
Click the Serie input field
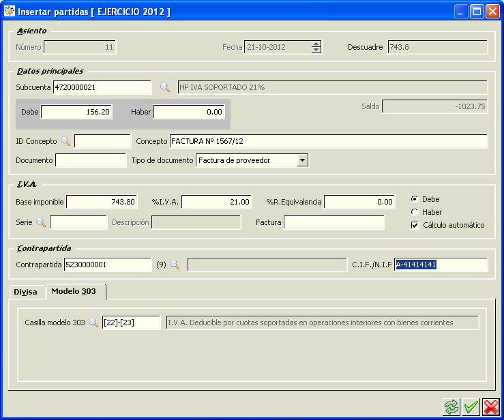[x=78, y=222]
